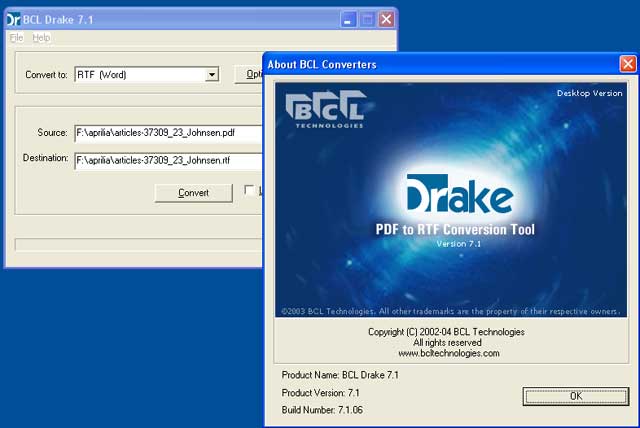
Task: Click the OK button in About dialog
Action: [576, 396]
